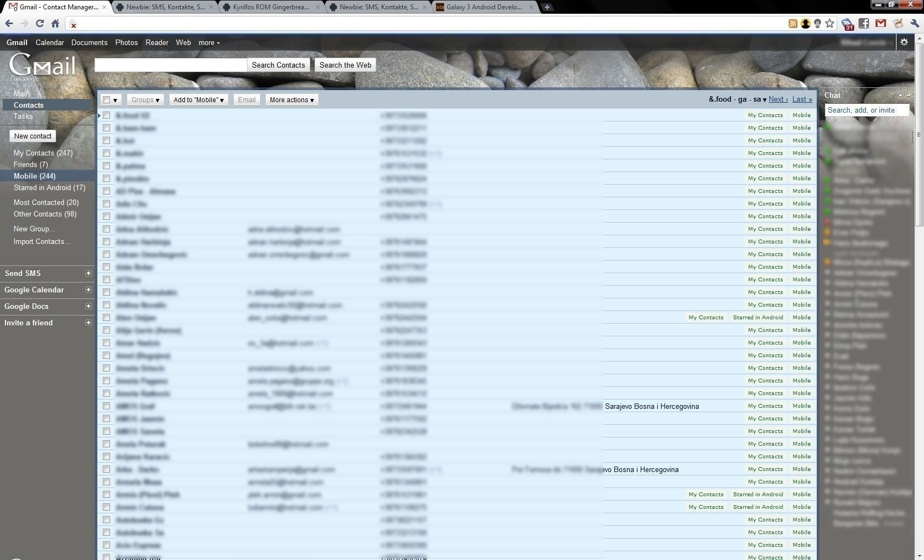Open Calendar in the Google bar
The image size is (924, 560).
50,42
